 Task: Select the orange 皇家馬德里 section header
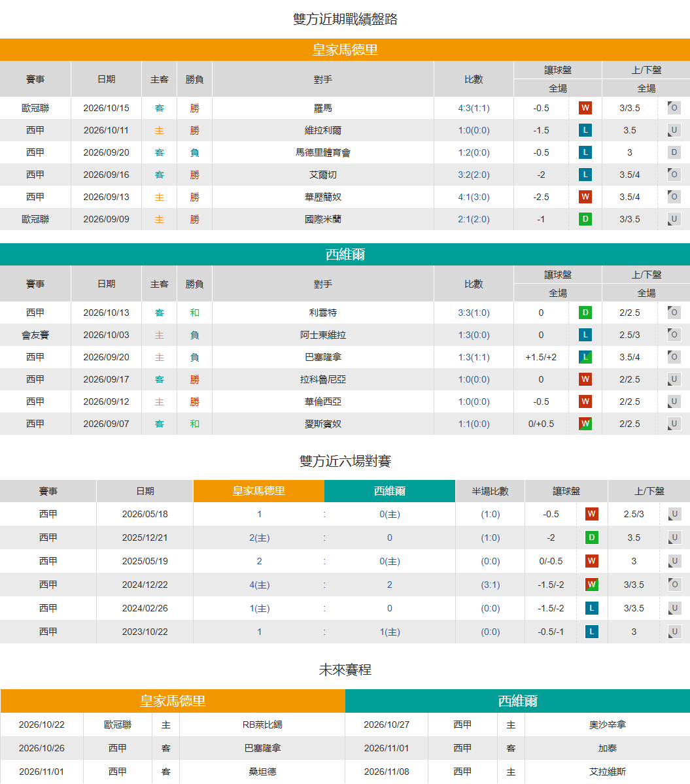(345, 50)
